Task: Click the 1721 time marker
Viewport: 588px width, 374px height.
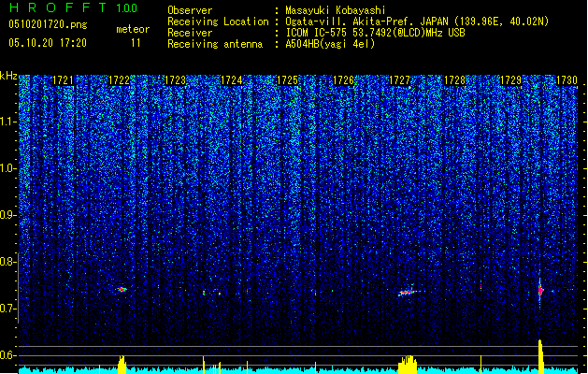Action: pos(63,80)
